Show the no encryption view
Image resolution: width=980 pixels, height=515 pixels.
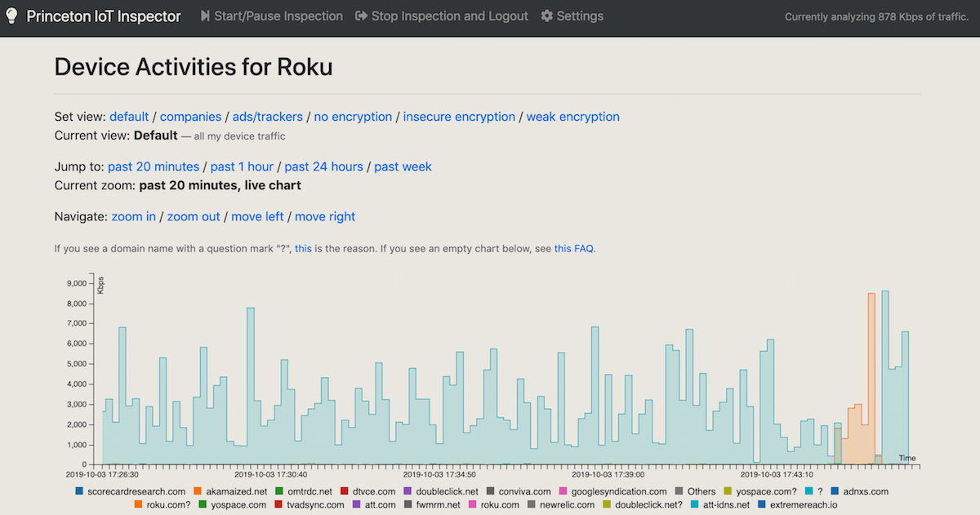tap(353, 117)
